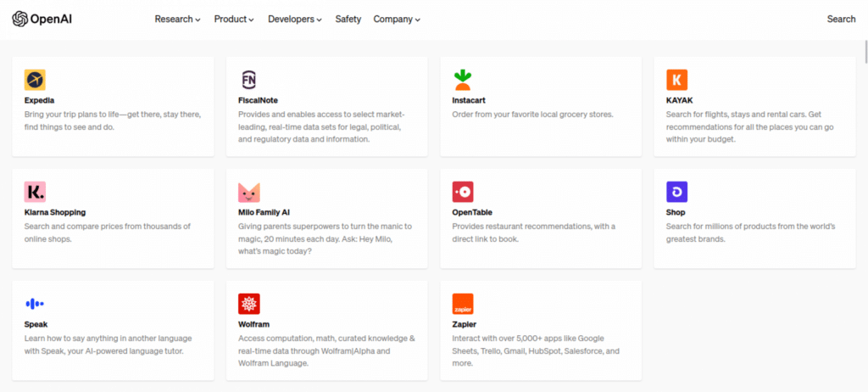Click the page vertical scrollbar thumb
The height and width of the screenshot is (392, 868).
tap(865, 53)
